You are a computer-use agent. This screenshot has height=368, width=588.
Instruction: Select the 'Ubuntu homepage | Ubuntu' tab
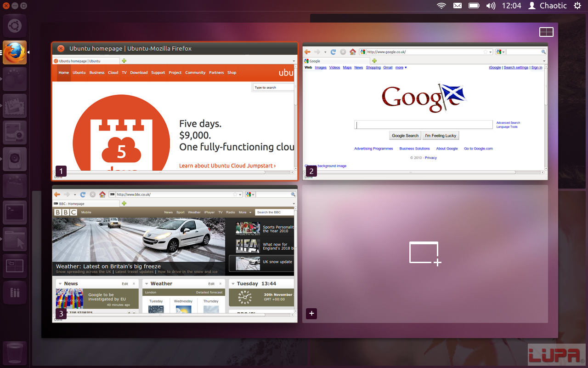86,61
